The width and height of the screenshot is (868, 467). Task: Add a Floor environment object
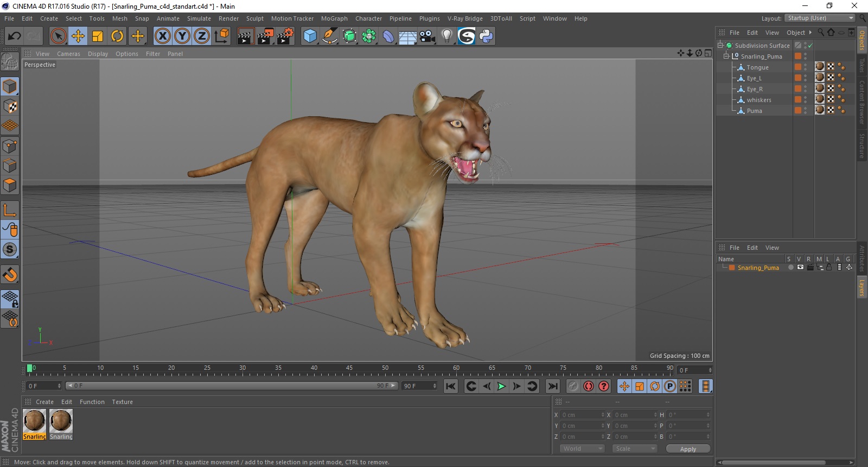point(408,36)
